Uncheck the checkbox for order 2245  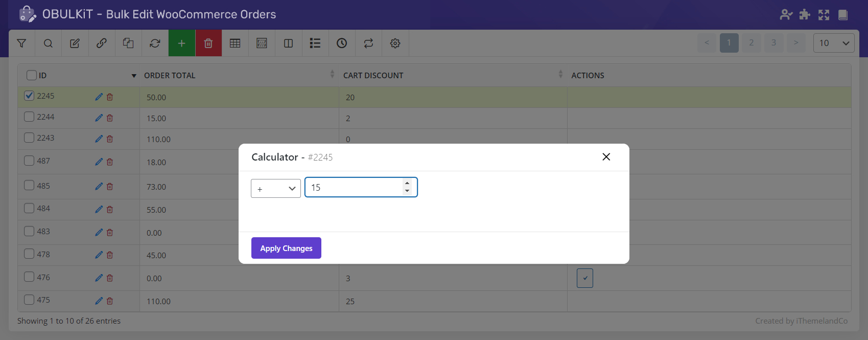point(30,96)
